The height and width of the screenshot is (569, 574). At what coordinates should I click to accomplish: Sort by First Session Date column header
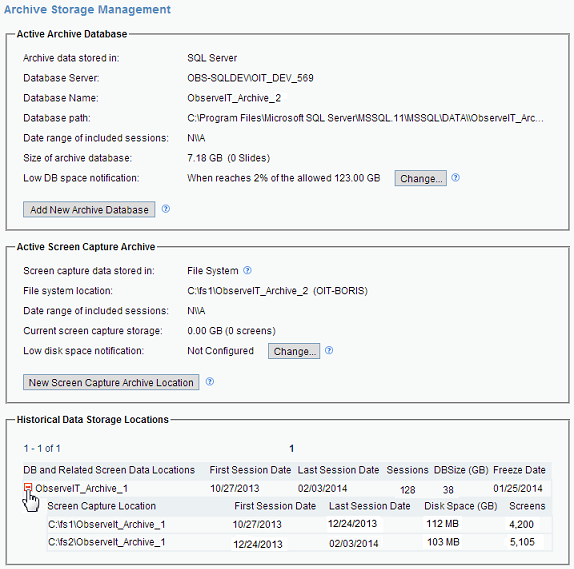250,470
